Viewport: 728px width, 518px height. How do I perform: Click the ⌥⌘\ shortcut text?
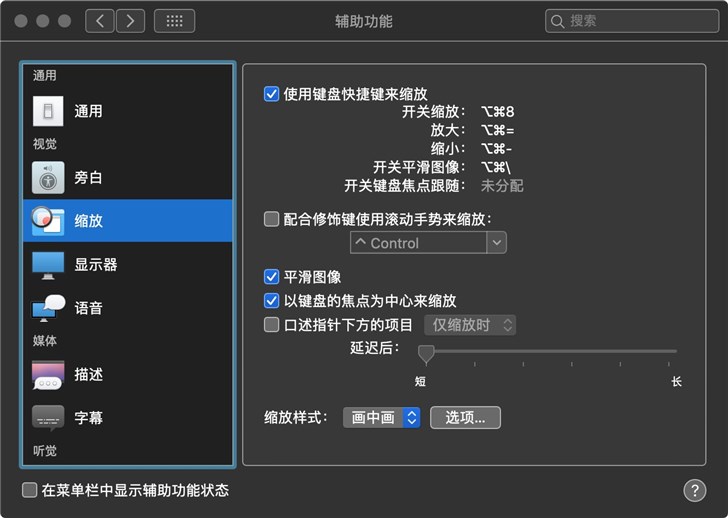496,167
